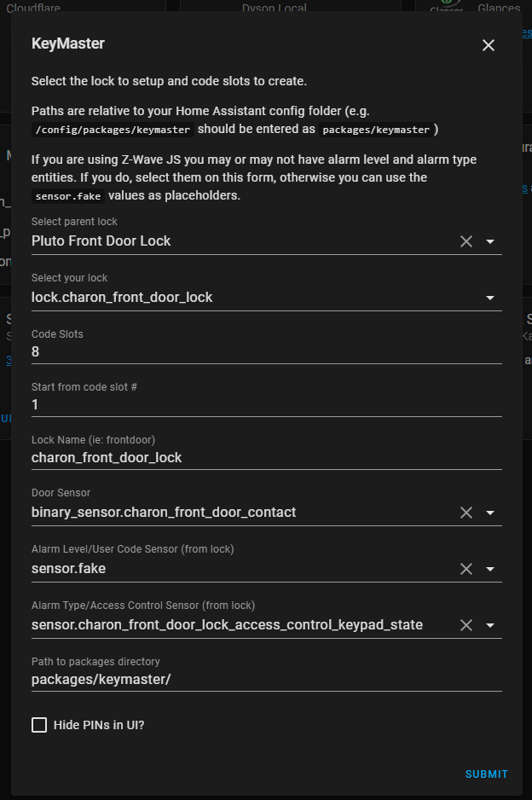The width and height of the screenshot is (532, 800).
Task: Expand the Alarm Type/Access Control Sensor dropdown
Action: click(x=490, y=625)
